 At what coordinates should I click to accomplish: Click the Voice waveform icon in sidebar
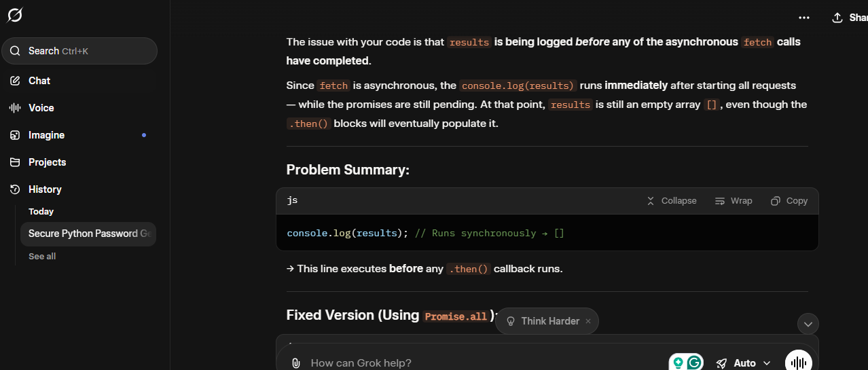[x=15, y=108]
